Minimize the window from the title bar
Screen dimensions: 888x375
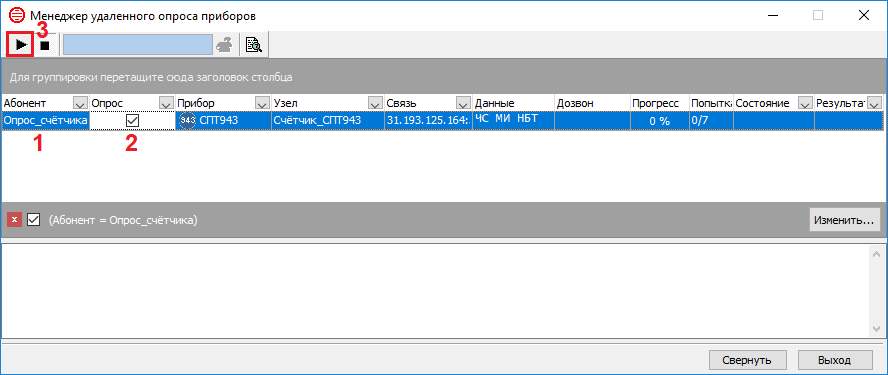(x=772, y=16)
